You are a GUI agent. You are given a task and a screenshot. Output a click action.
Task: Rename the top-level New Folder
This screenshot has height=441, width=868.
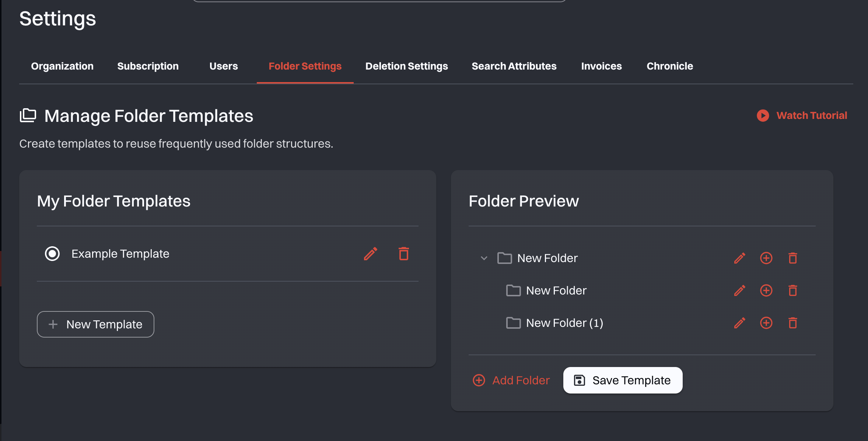pyautogui.click(x=739, y=258)
